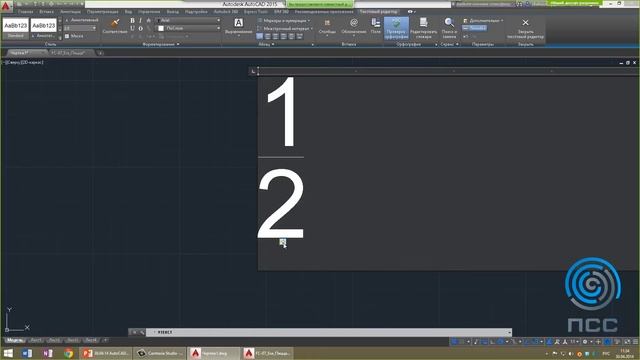
Task: Expand the text style gallery
Action: point(60,37)
